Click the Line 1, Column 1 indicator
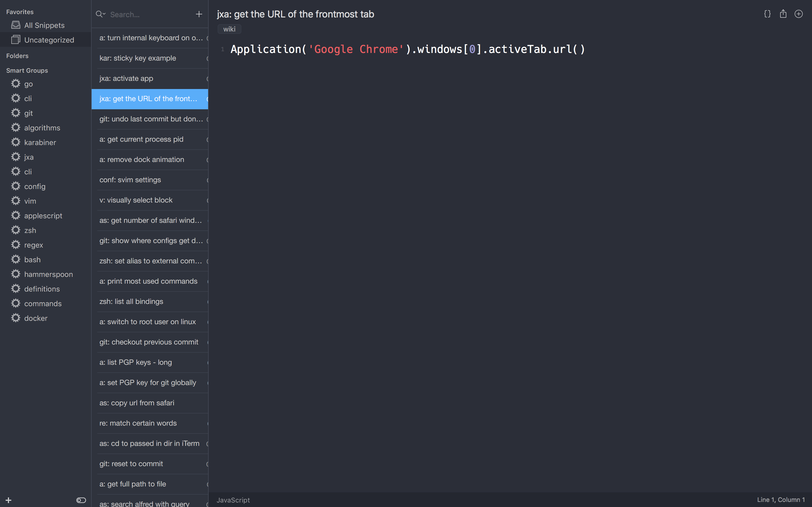 [x=780, y=500]
